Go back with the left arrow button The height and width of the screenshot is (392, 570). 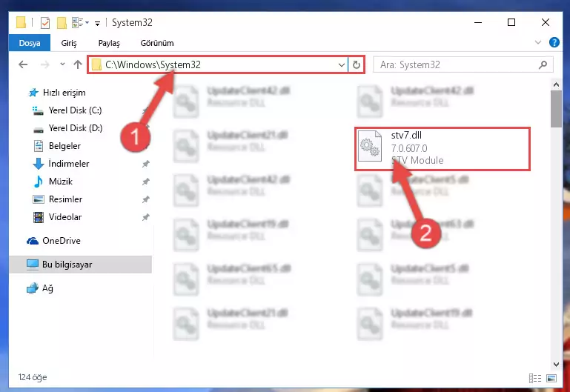[x=23, y=64]
